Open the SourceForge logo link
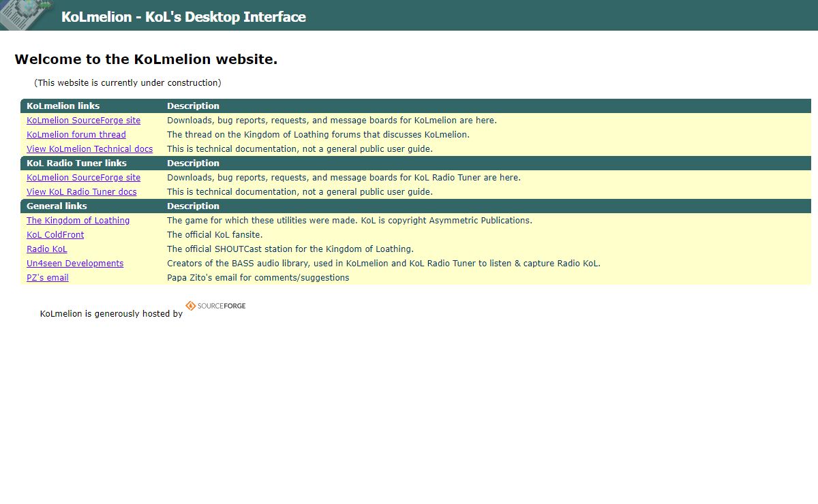818x504 pixels. (215, 306)
